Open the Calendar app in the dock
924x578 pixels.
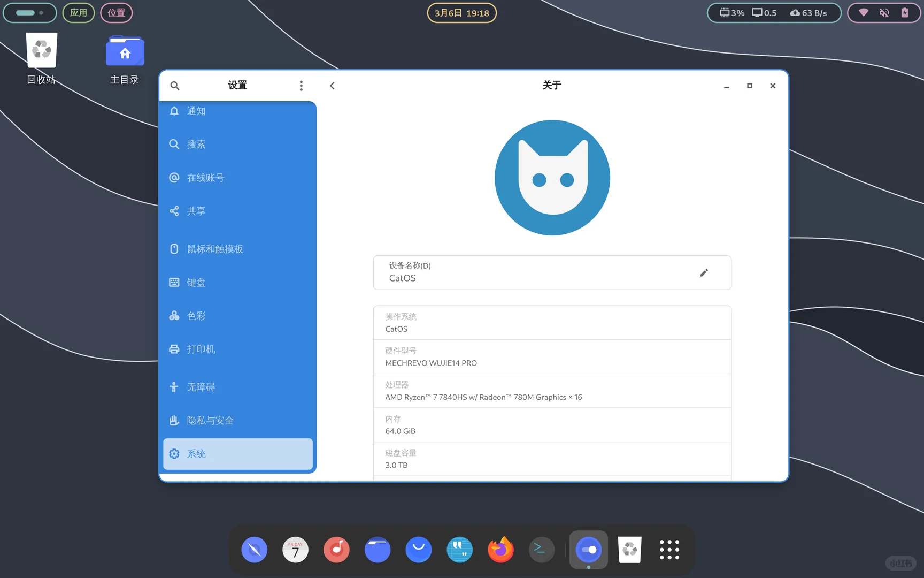(x=295, y=549)
